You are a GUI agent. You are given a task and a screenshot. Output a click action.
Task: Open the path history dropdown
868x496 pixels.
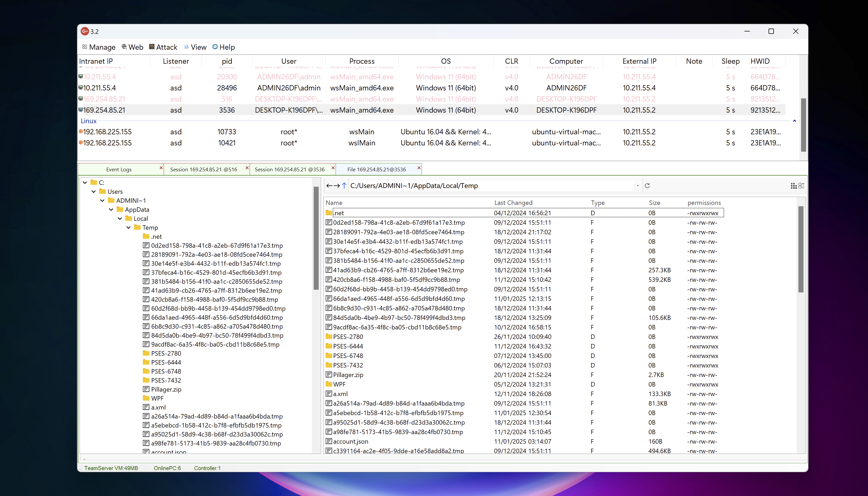pyautogui.click(x=637, y=186)
